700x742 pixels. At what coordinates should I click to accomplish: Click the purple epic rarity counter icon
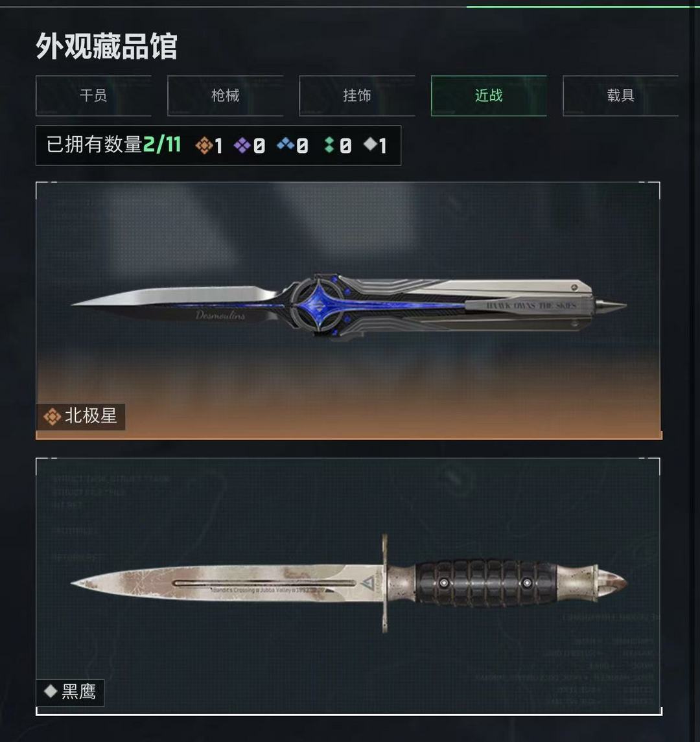[x=242, y=145]
